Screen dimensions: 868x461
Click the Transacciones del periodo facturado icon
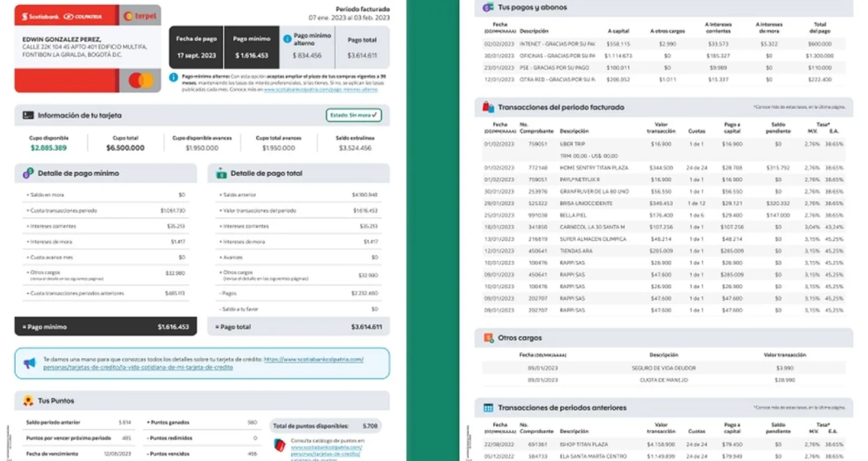coord(488,107)
